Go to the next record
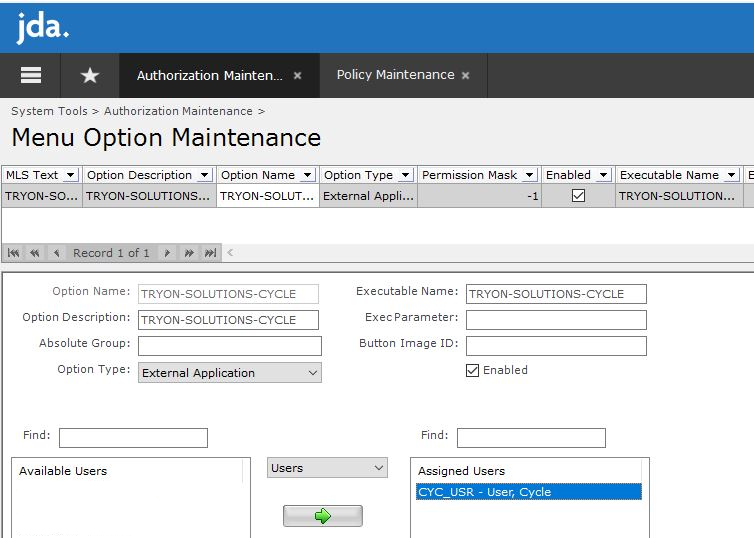 167,253
